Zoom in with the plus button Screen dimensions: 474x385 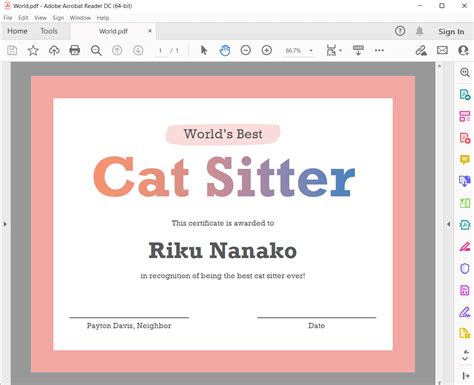(x=267, y=50)
